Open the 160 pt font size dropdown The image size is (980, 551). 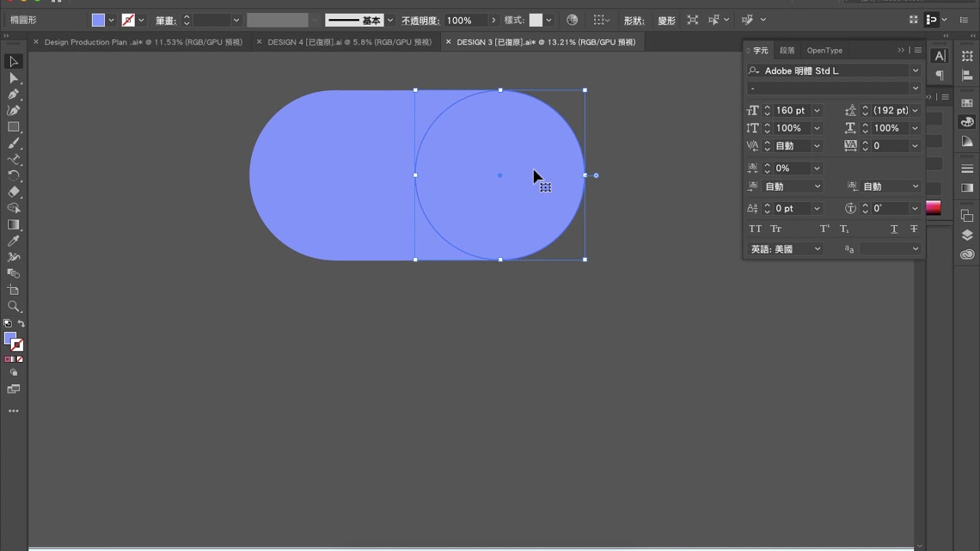coord(817,110)
